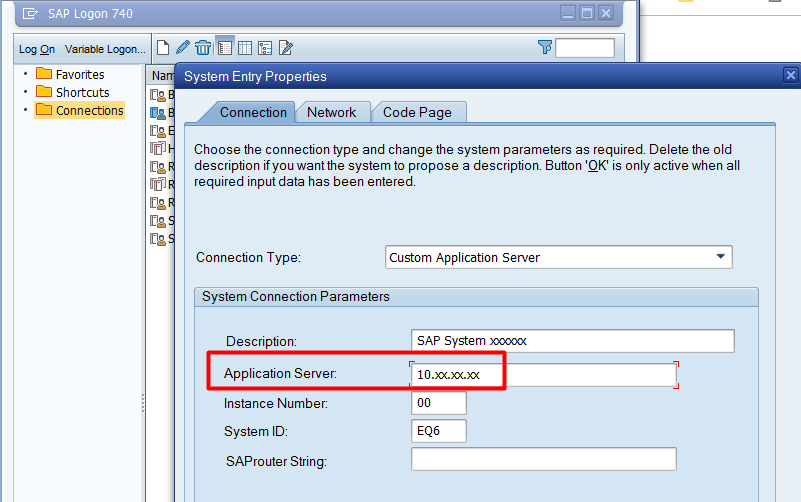Click the System ID field
Viewport: 801px width, 502px height.
click(438, 431)
